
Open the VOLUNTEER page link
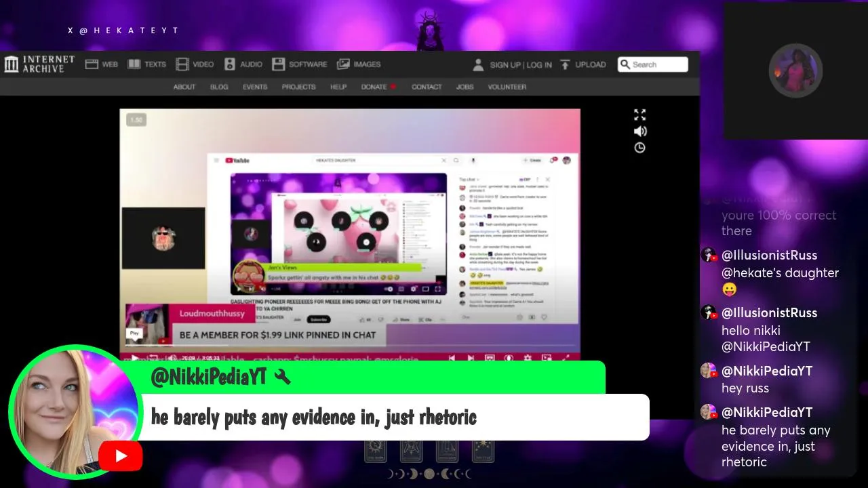(507, 87)
